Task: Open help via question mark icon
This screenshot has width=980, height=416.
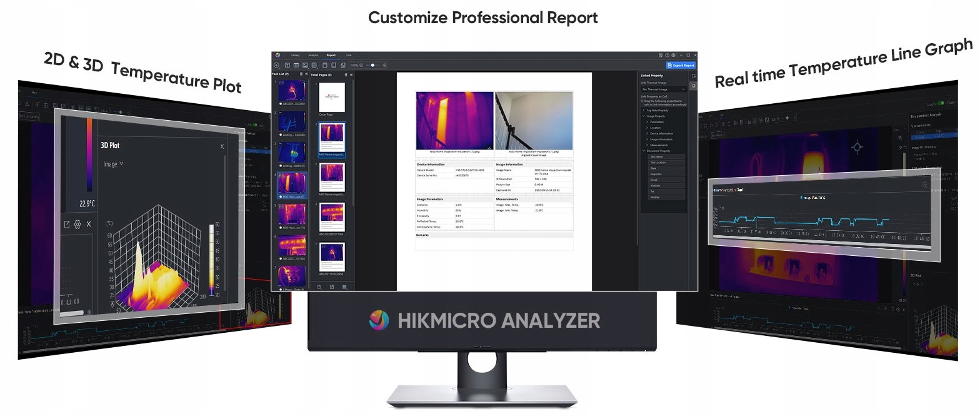Action: click(667, 55)
